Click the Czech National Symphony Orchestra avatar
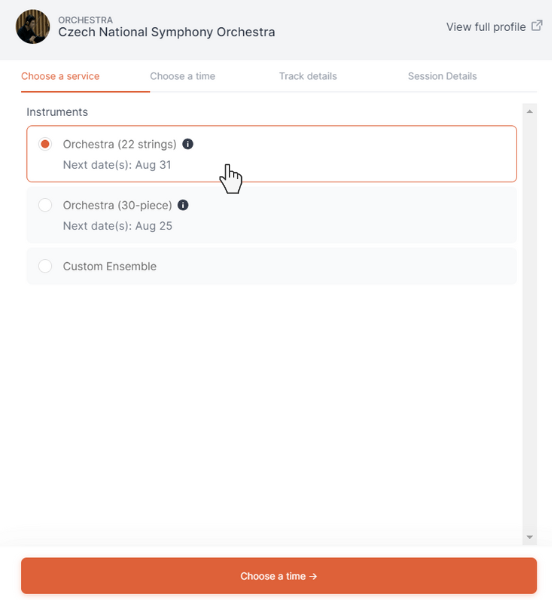This screenshot has height=602, width=552. (x=33, y=27)
